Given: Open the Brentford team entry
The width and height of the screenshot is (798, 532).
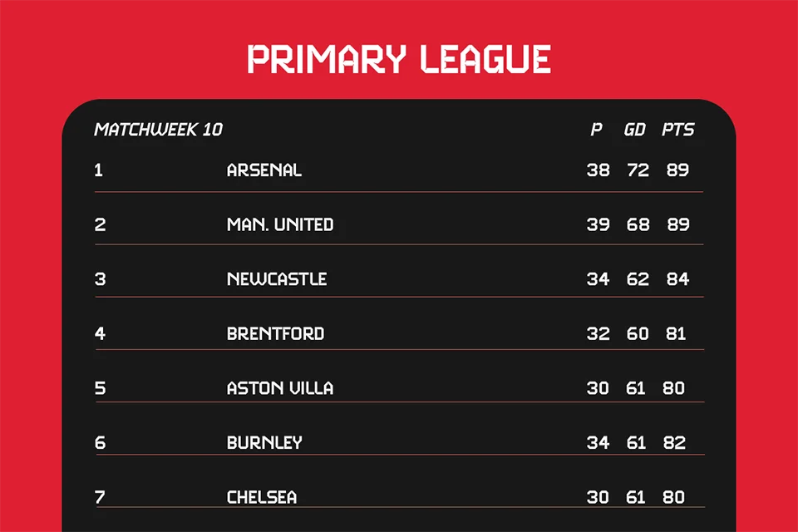Looking at the screenshot, I should point(275,334).
